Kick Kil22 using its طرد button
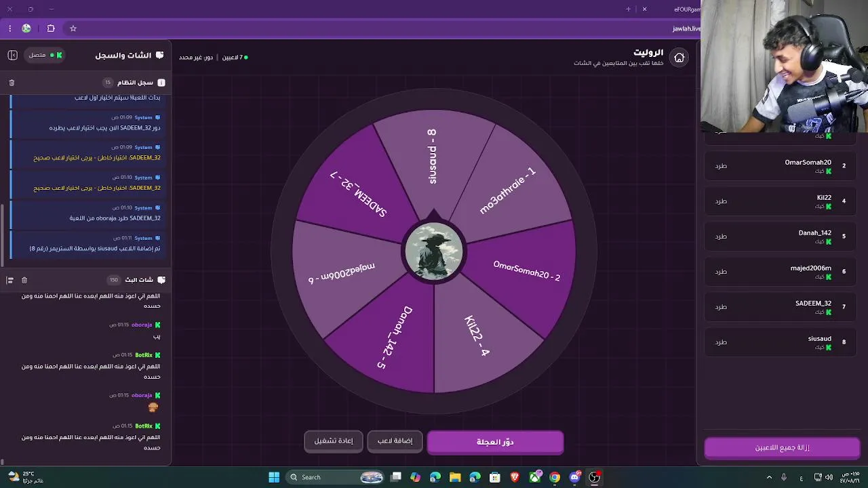Image resolution: width=868 pixels, height=488 pixels. pos(721,201)
